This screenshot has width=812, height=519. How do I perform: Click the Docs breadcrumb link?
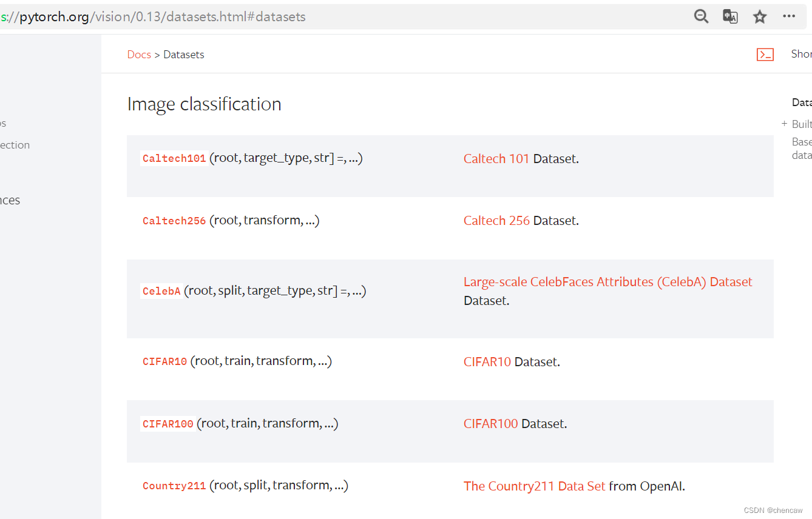pos(139,55)
